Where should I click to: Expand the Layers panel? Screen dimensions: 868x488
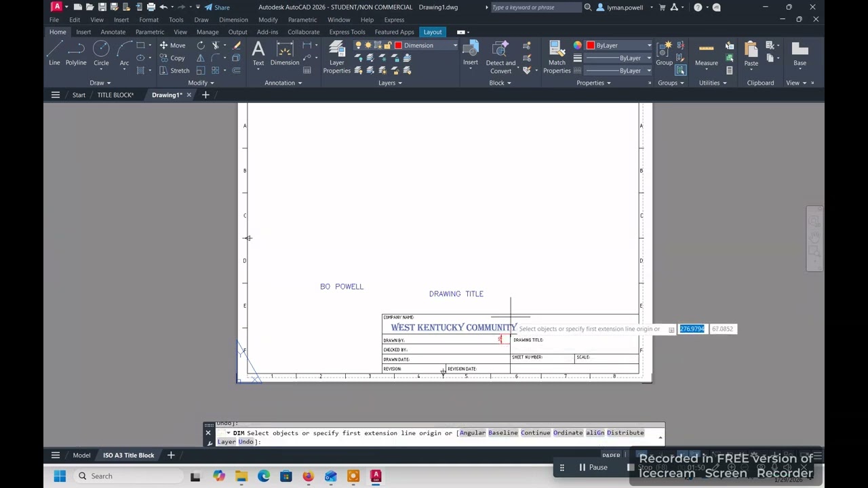[x=390, y=83]
